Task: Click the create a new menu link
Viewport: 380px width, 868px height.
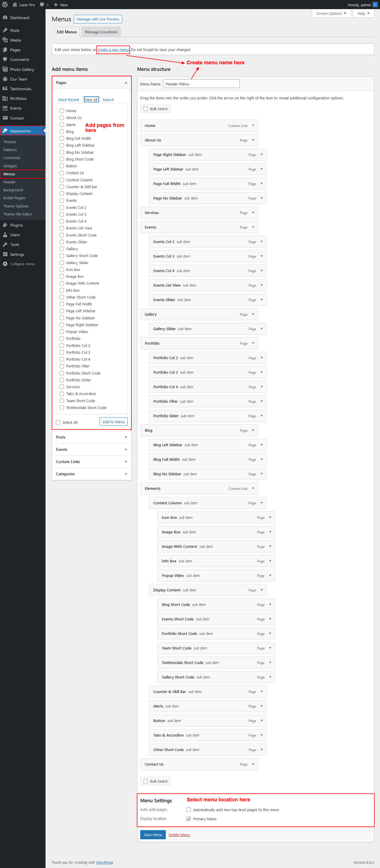Action: [x=113, y=50]
